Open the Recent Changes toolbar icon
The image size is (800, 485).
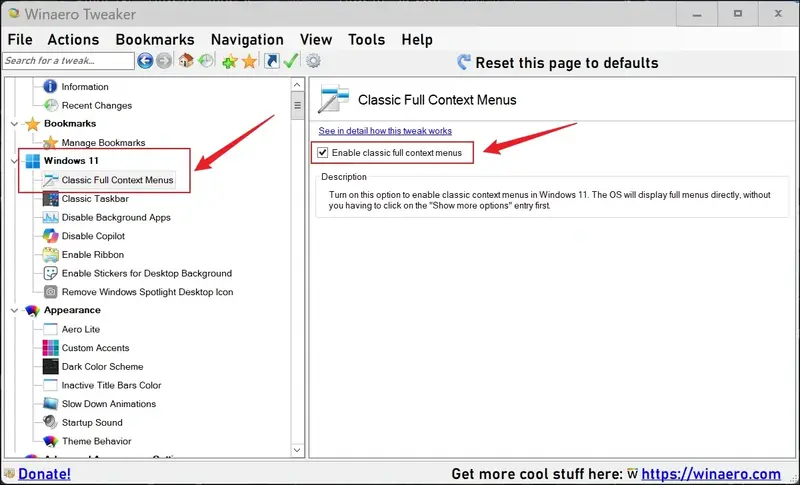(206, 61)
